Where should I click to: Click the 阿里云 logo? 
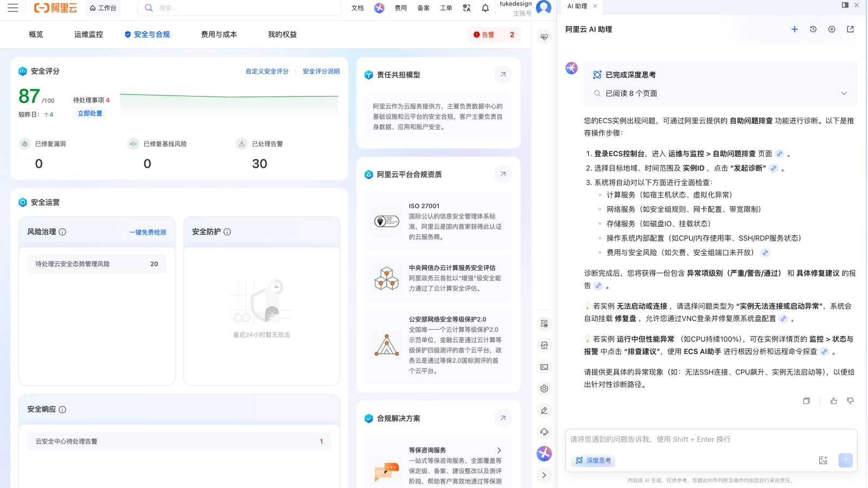[55, 8]
